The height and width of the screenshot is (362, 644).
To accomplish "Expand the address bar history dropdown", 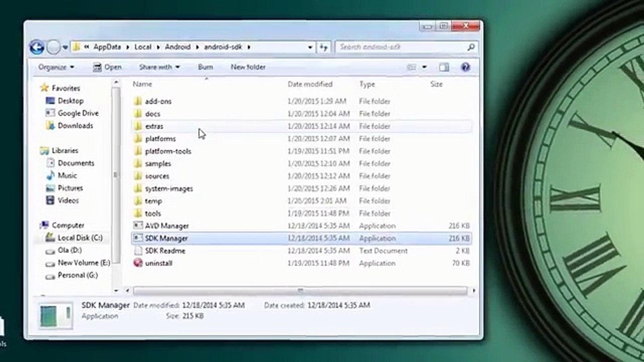I will click(x=310, y=47).
